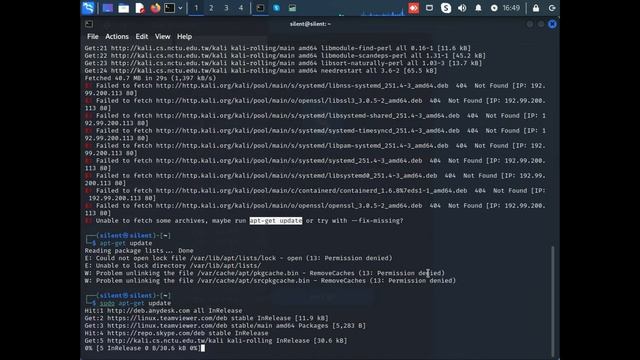Open the Actions menu
Viewport: 640px width, 360px height.
[x=117, y=36]
